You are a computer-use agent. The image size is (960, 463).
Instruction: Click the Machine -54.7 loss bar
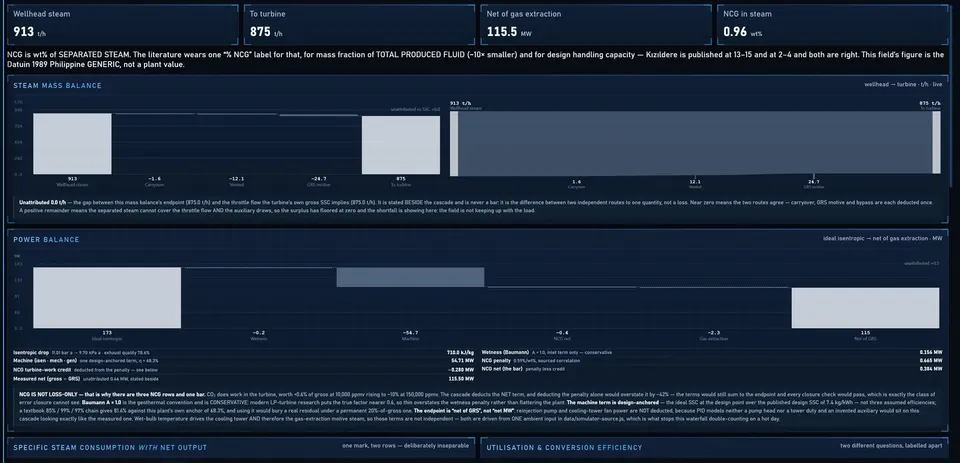pyautogui.click(x=410, y=277)
